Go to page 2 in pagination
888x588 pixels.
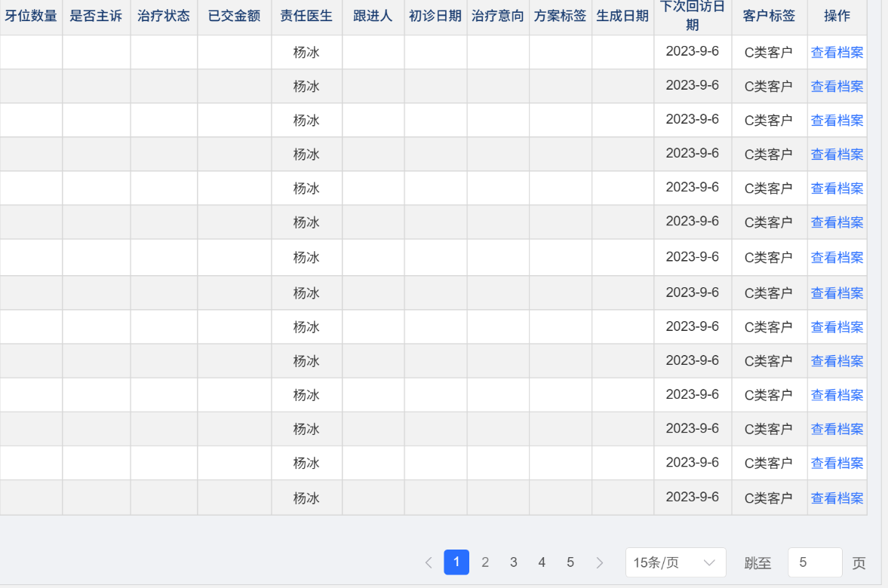coord(485,562)
